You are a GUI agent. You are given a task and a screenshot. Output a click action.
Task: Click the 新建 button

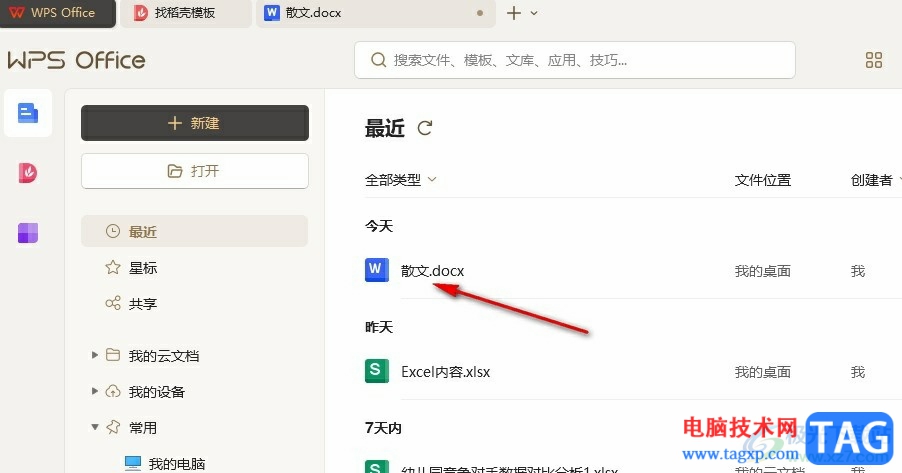pos(194,123)
